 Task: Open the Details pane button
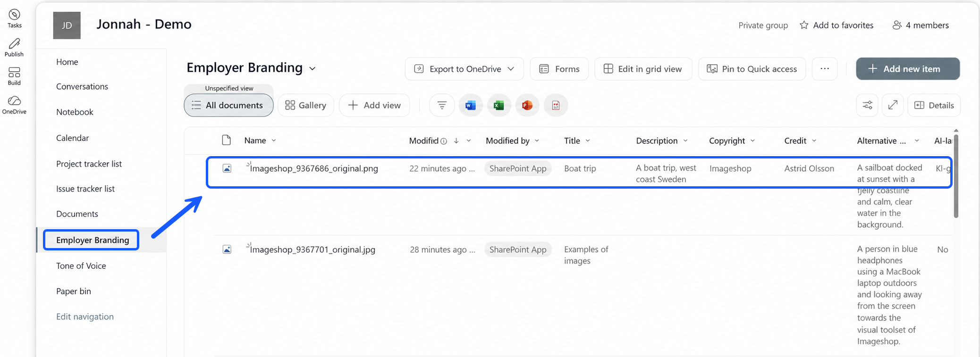(x=934, y=105)
